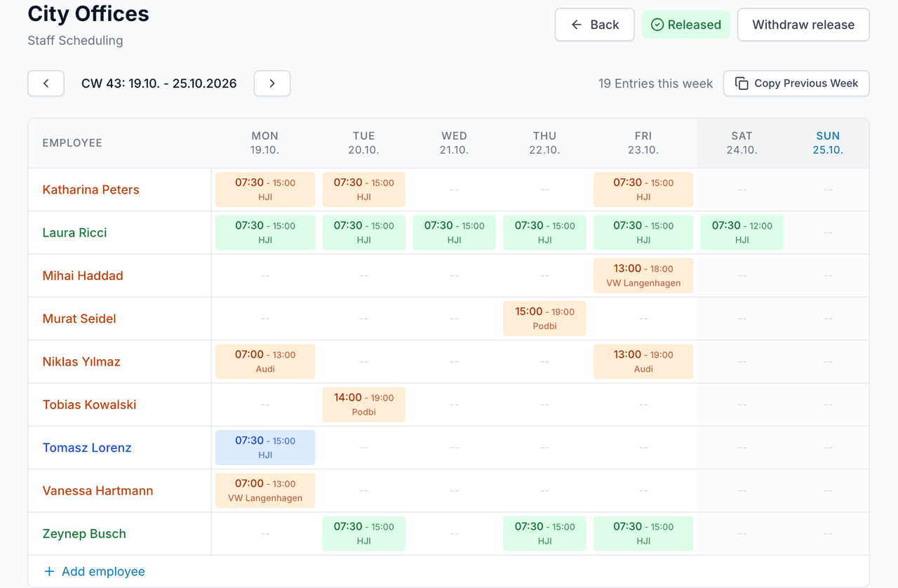The image size is (898, 588).
Task: Open Katharina Peters employee name
Action: pos(91,189)
